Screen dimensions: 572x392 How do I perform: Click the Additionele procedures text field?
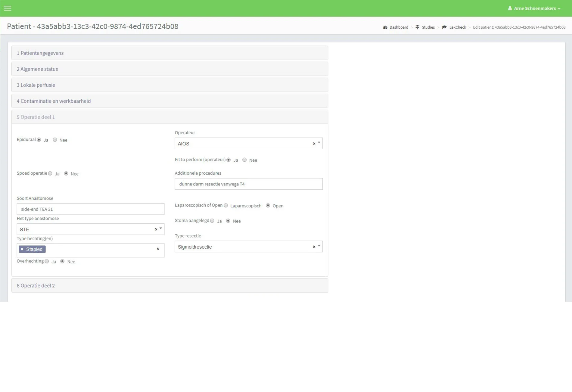click(248, 184)
